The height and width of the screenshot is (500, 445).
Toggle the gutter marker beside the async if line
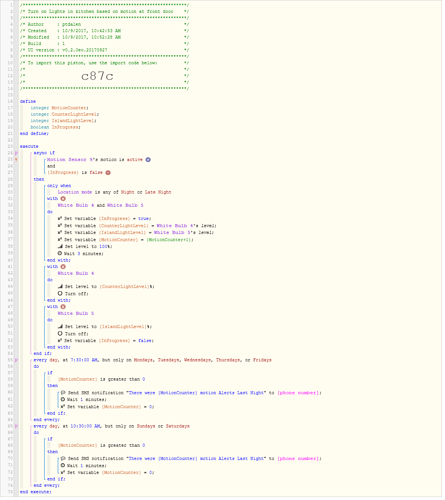(16, 154)
